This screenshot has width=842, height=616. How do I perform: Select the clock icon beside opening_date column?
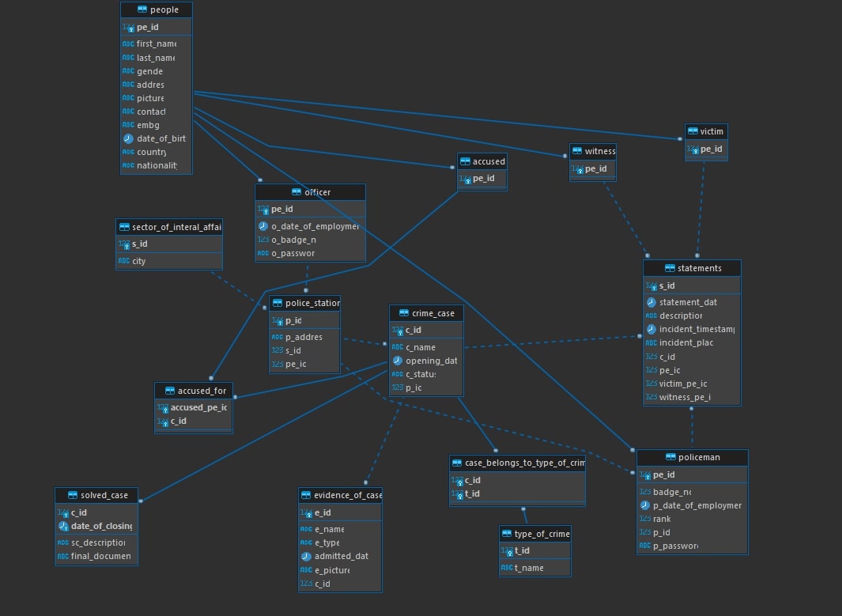(x=398, y=361)
